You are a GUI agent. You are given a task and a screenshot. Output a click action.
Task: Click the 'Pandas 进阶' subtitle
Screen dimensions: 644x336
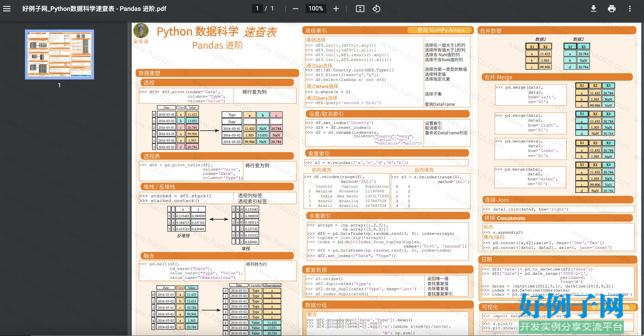[x=218, y=45]
